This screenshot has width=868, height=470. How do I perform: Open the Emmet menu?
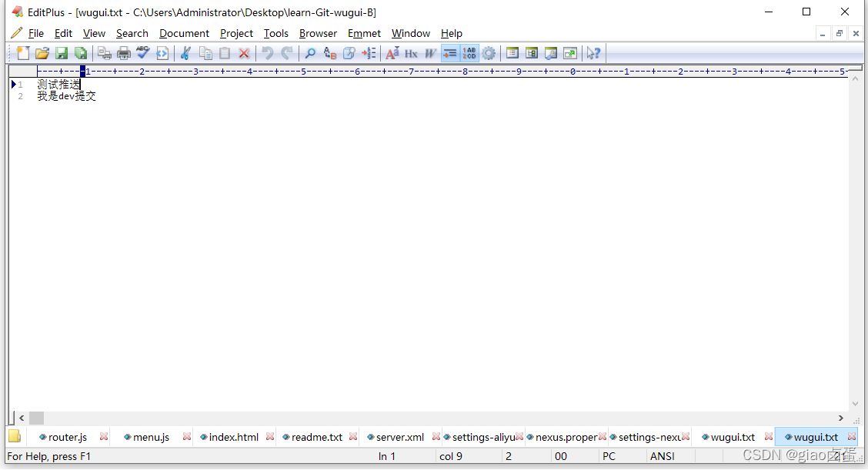(x=364, y=33)
